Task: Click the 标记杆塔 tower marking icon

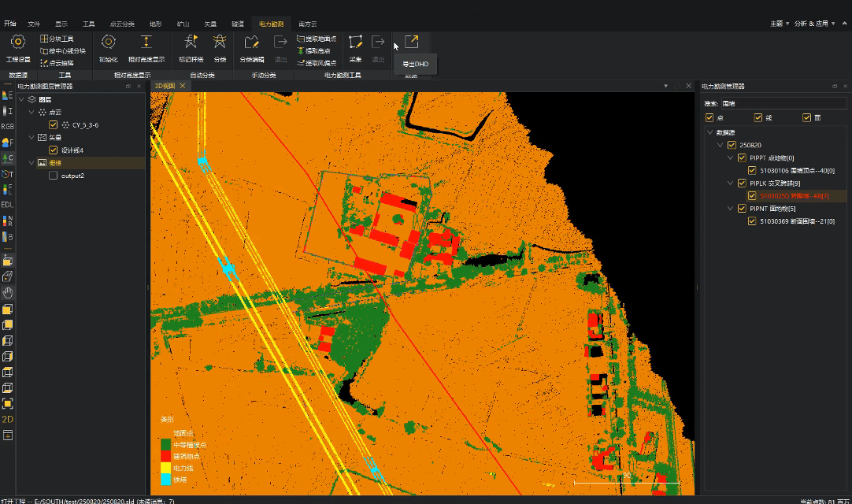Action: (191, 43)
